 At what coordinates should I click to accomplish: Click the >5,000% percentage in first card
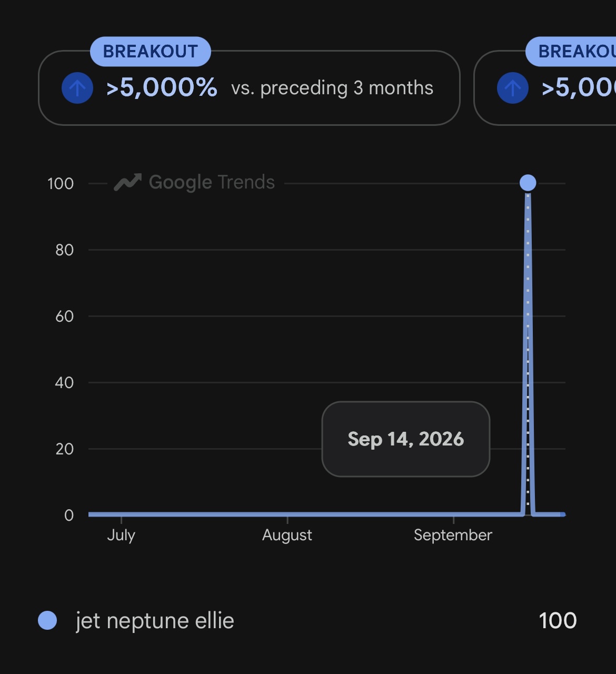162,87
